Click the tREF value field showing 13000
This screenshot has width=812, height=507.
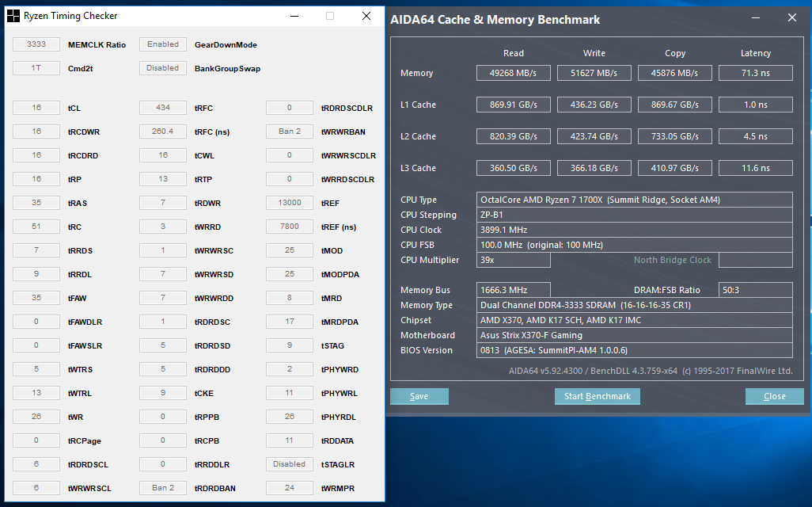(x=290, y=203)
